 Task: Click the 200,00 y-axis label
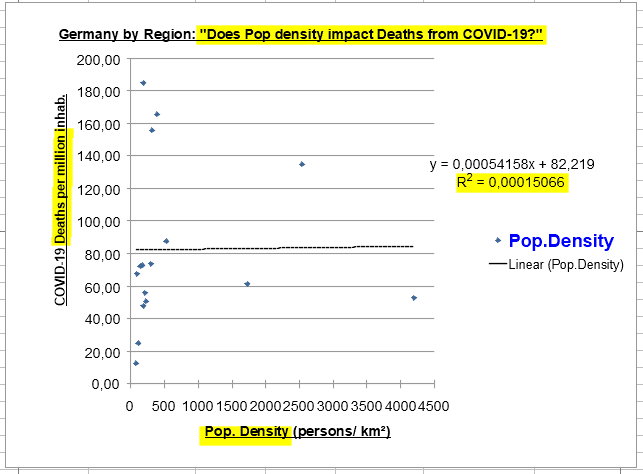tap(98, 60)
